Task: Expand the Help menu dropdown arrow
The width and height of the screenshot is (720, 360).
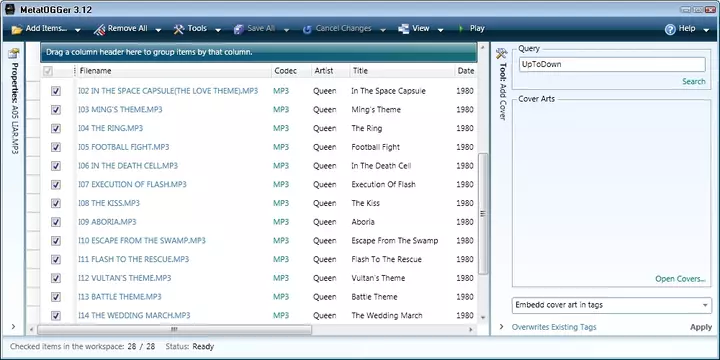Action: click(x=706, y=31)
